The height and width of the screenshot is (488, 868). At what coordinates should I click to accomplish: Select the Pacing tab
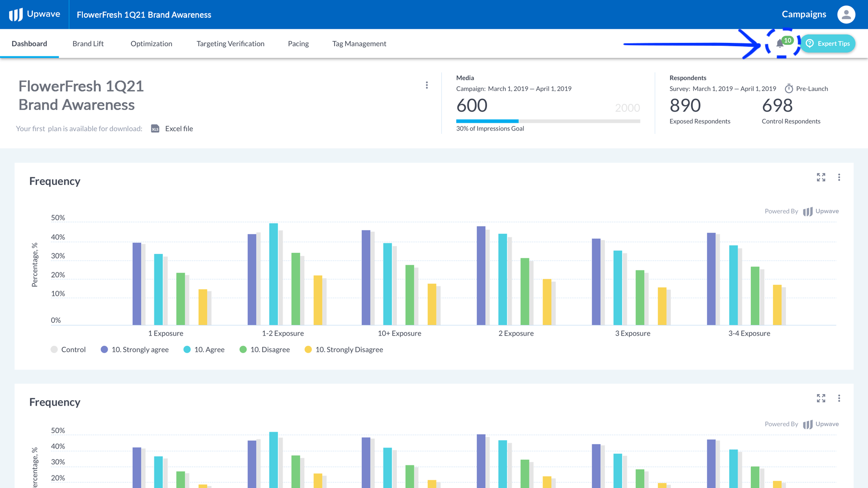pyautogui.click(x=298, y=43)
